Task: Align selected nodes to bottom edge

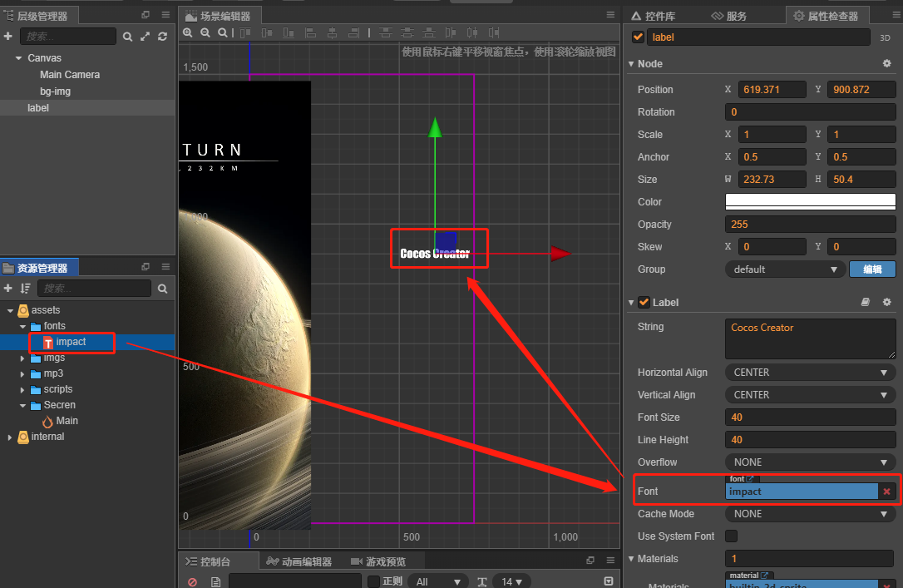Action: pos(289,32)
